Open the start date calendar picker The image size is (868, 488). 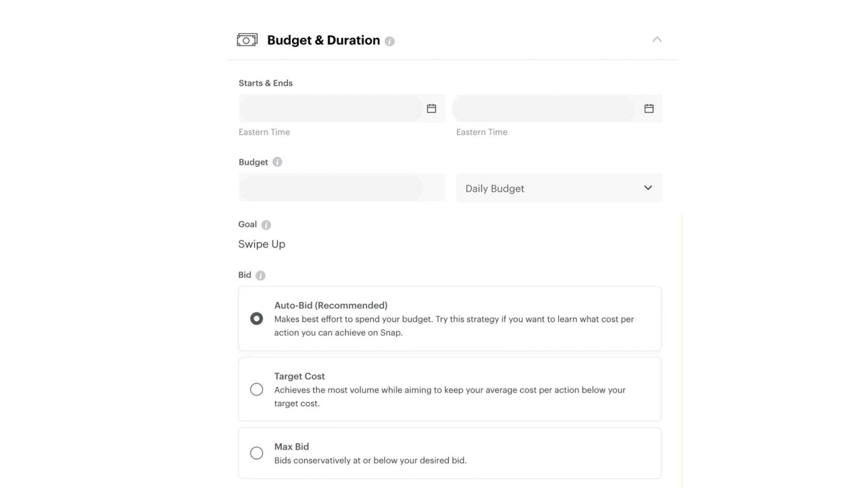pyautogui.click(x=431, y=108)
